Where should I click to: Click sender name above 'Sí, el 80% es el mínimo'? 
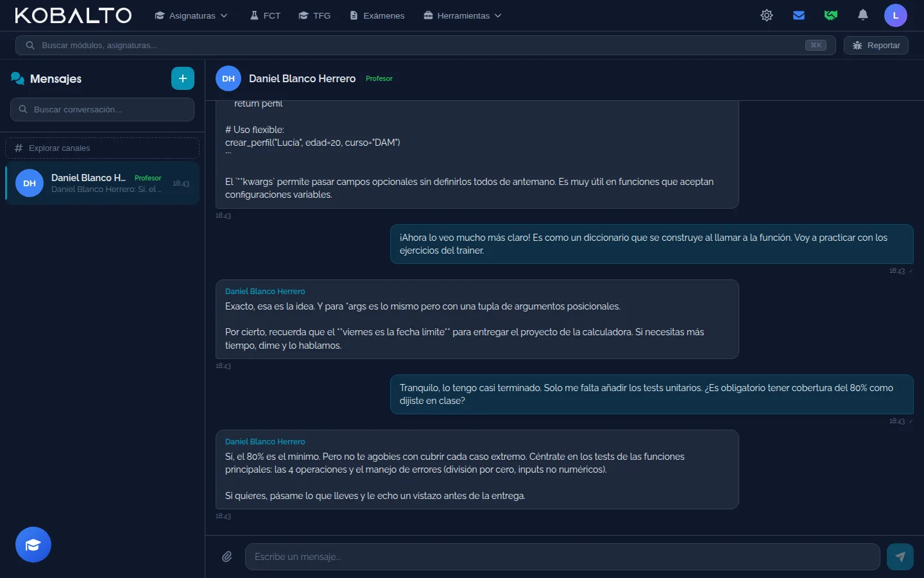pyautogui.click(x=265, y=441)
